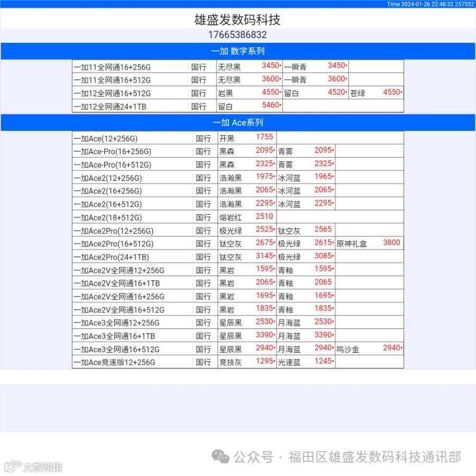Select row 一加12全网通24+1TB
Screen dimensions: 476x476
pos(238,106)
